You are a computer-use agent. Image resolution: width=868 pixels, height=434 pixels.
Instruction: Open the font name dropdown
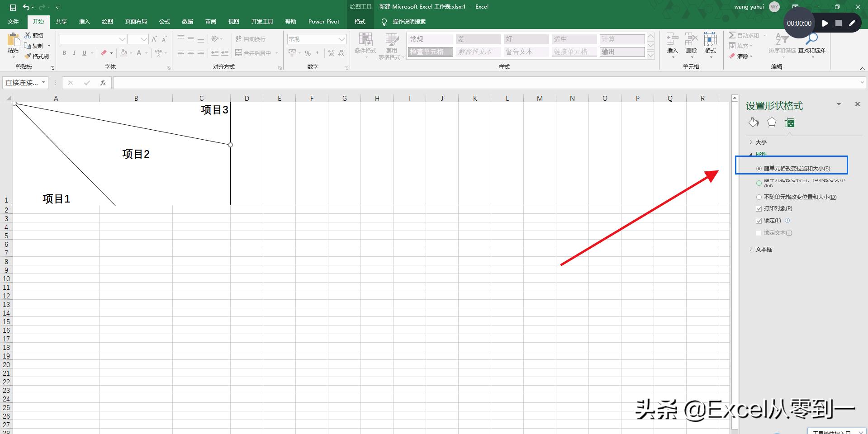pos(122,39)
